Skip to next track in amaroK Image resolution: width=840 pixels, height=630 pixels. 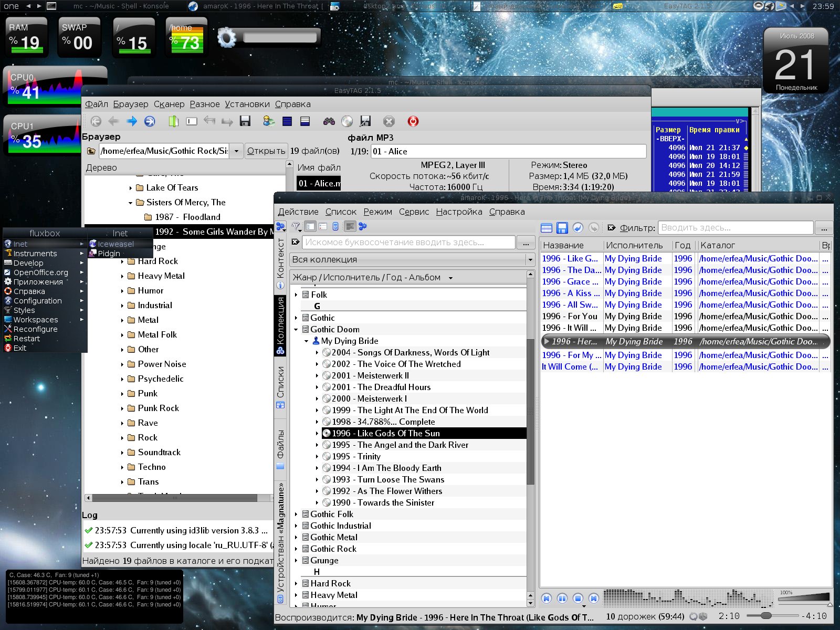[x=593, y=598]
